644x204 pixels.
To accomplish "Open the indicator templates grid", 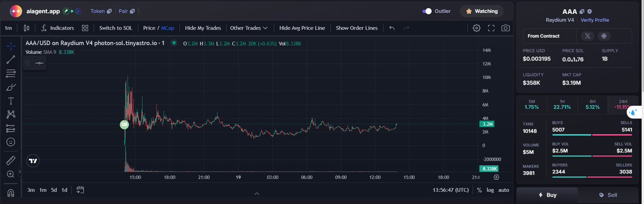I will coord(85,28).
